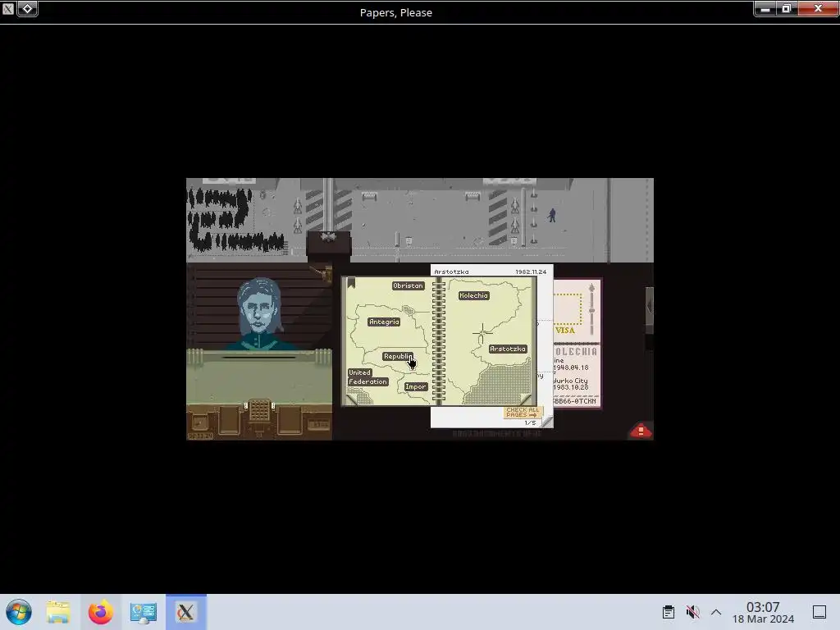
Task: Open the taskbar clock showing 03:07
Action: coord(763,612)
